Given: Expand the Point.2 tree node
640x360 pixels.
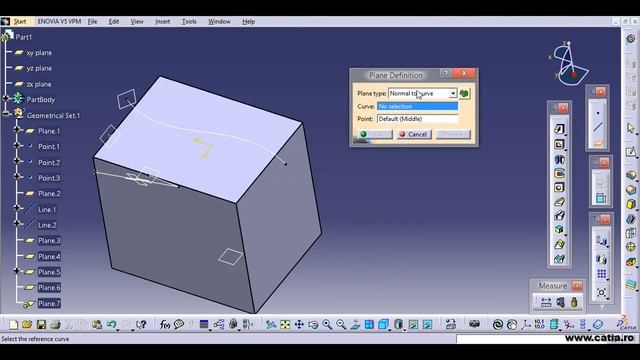Looking at the screenshot, I should pos(17,161).
